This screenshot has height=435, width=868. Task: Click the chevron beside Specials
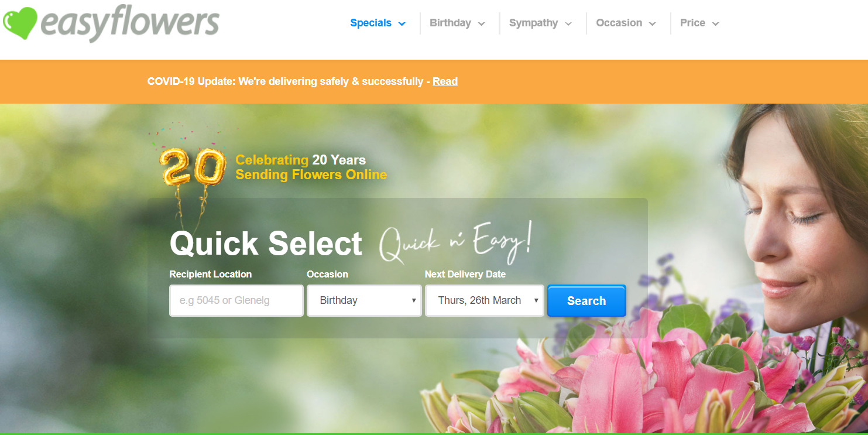402,24
